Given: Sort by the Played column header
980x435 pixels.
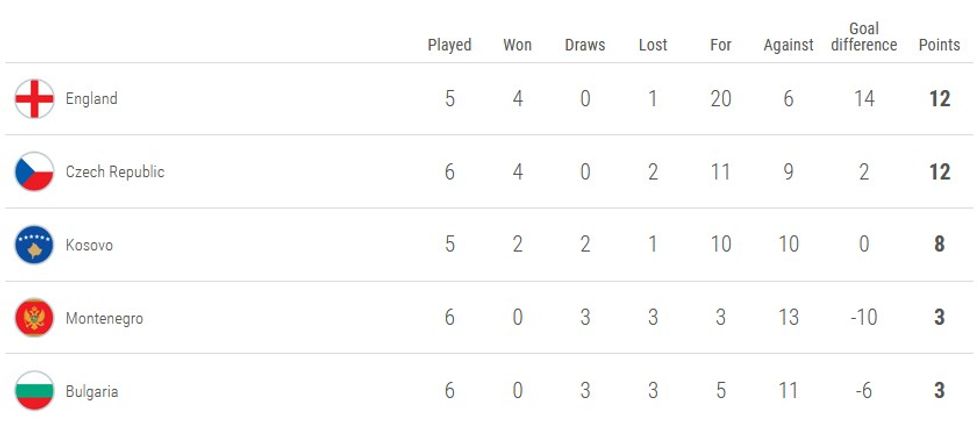Looking at the screenshot, I should (x=449, y=45).
